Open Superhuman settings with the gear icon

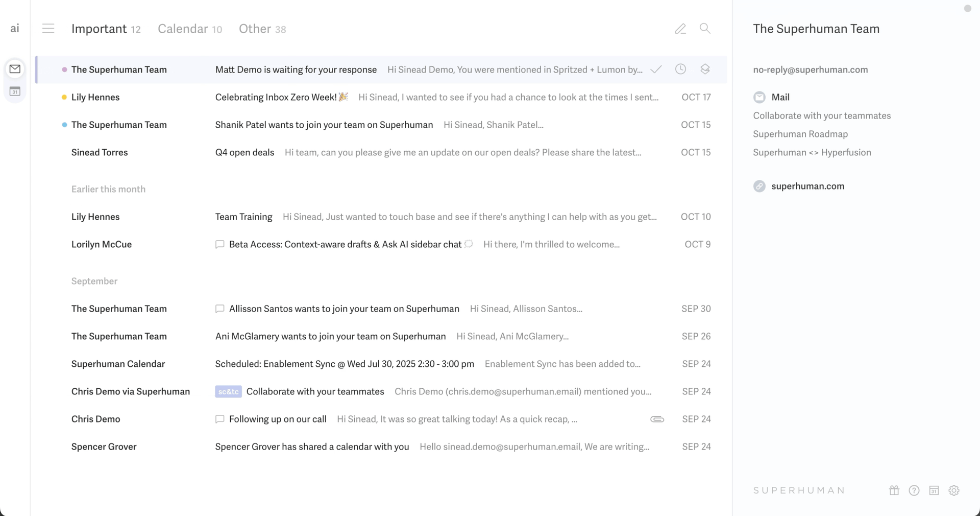(954, 490)
